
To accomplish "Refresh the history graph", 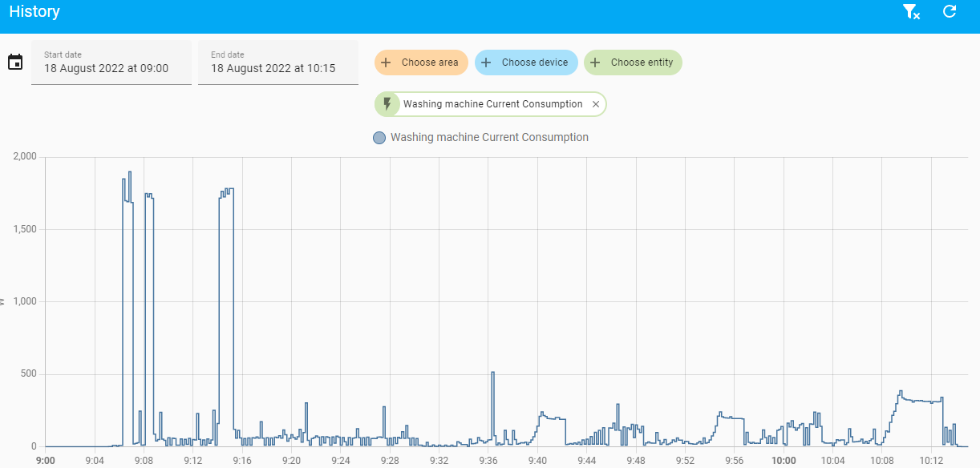I will coord(950,11).
